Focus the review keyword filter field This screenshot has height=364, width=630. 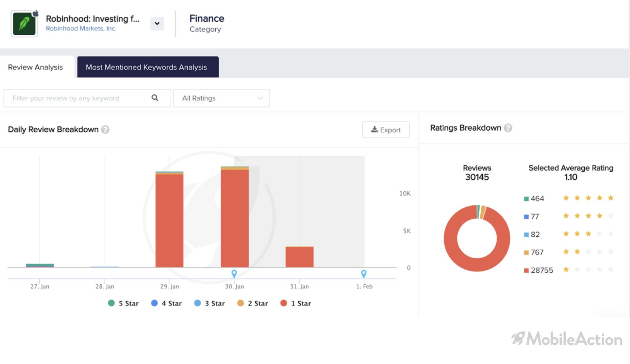[87, 98]
